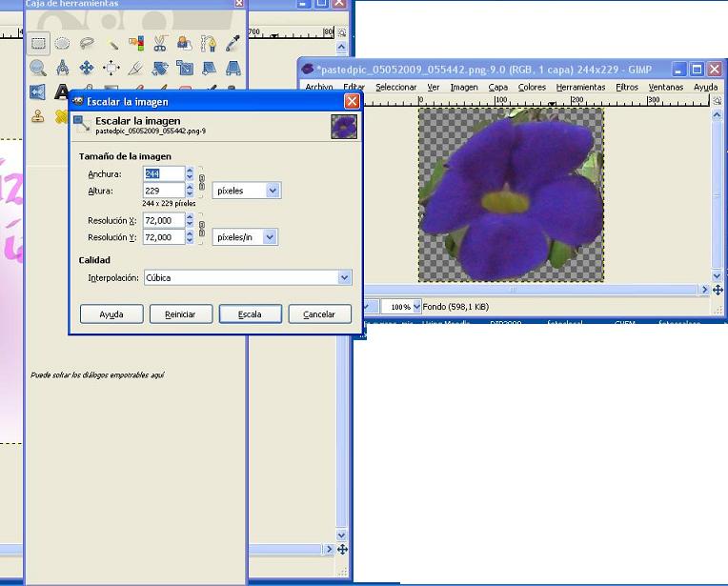The width and height of the screenshot is (728, 586).
Task: Click scroll-down arrow of flower window
Action: click(x=717, y=275)
